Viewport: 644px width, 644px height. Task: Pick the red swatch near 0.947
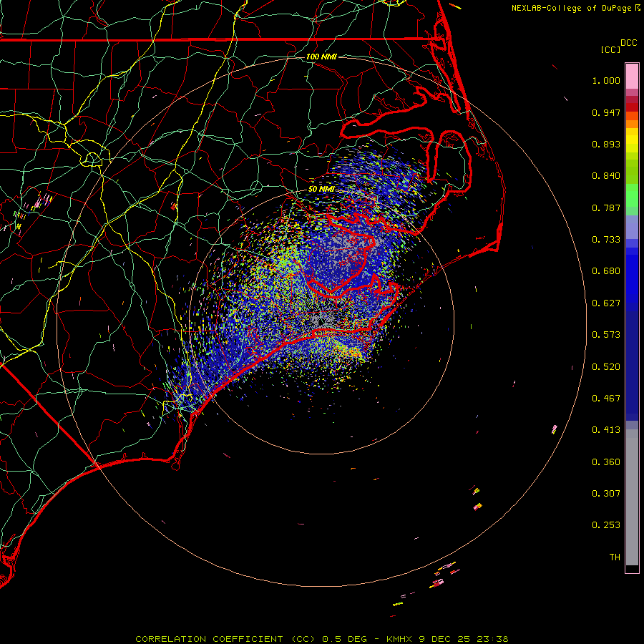632,107
